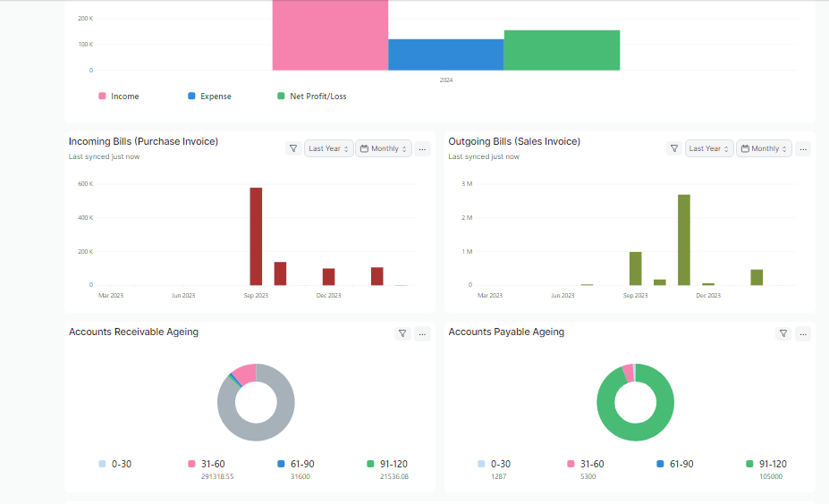Toggle Net Profit/Loss legend swatch
This screenshot has height=504, width=829.
pos(281,96)
